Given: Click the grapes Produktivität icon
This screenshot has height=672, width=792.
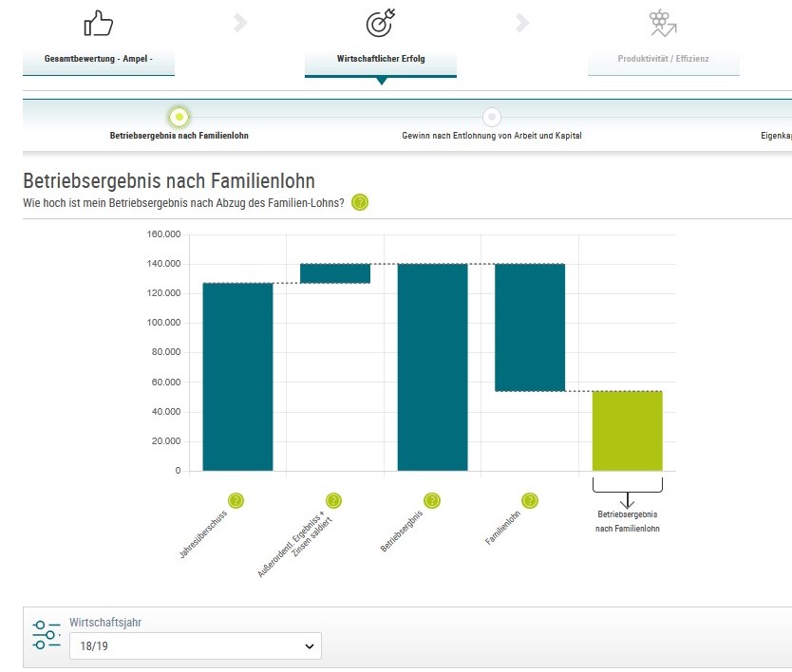Looking at the screenshot, I should click(663, 23).
